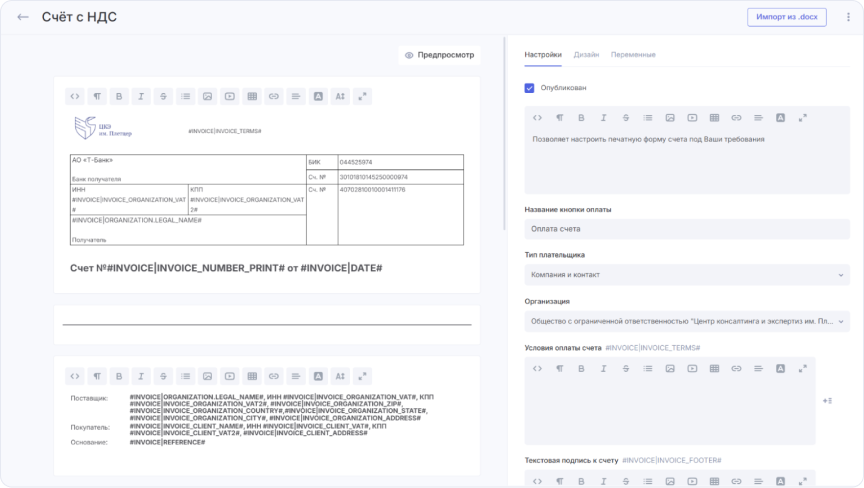864x488 pixels.
Task: Open the three-dot menu next to Импорт из .docx
Action: (x=848, y=17)
